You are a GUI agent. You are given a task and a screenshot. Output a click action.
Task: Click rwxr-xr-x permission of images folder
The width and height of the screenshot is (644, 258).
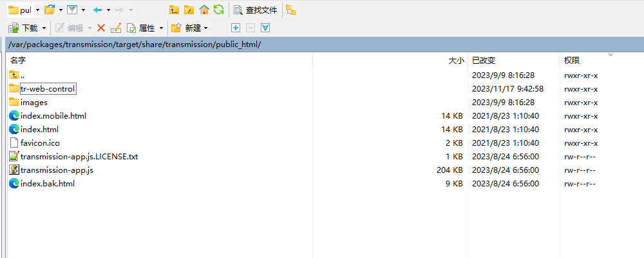pos(581,103)
